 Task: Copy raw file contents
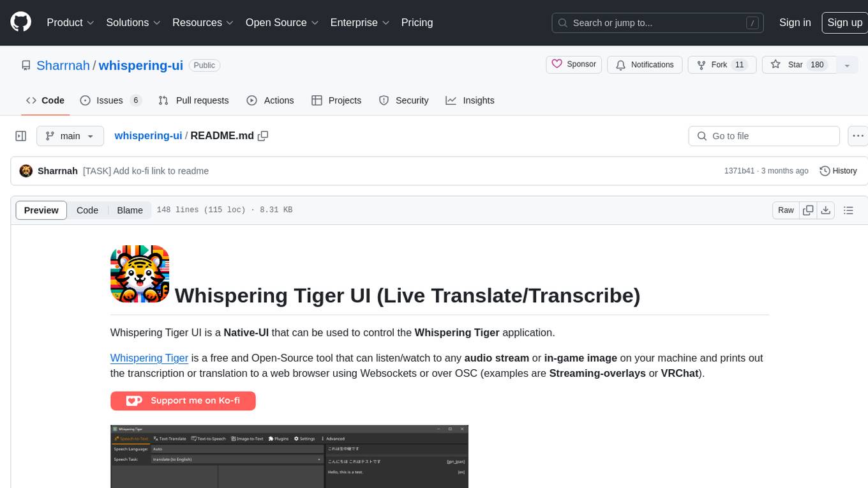[808, 210]
